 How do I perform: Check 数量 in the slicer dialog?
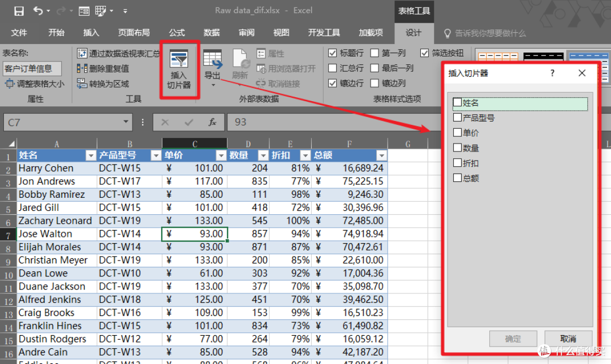(x=458, y=148)
